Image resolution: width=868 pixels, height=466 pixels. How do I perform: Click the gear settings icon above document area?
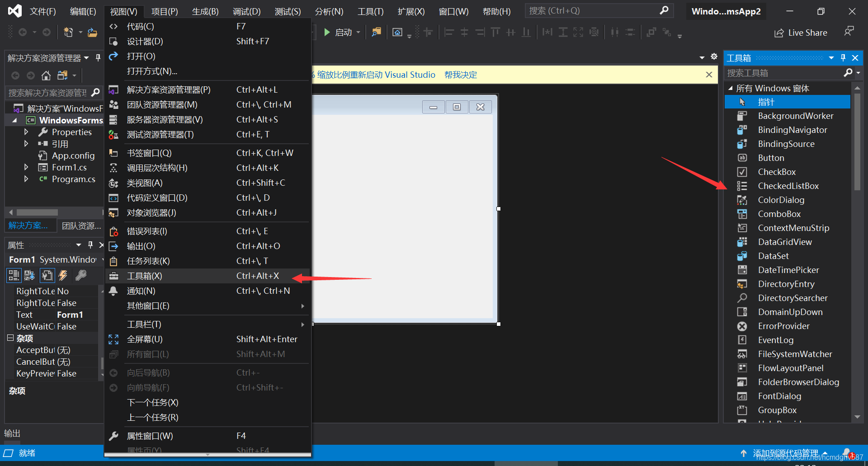click(714, 56)
